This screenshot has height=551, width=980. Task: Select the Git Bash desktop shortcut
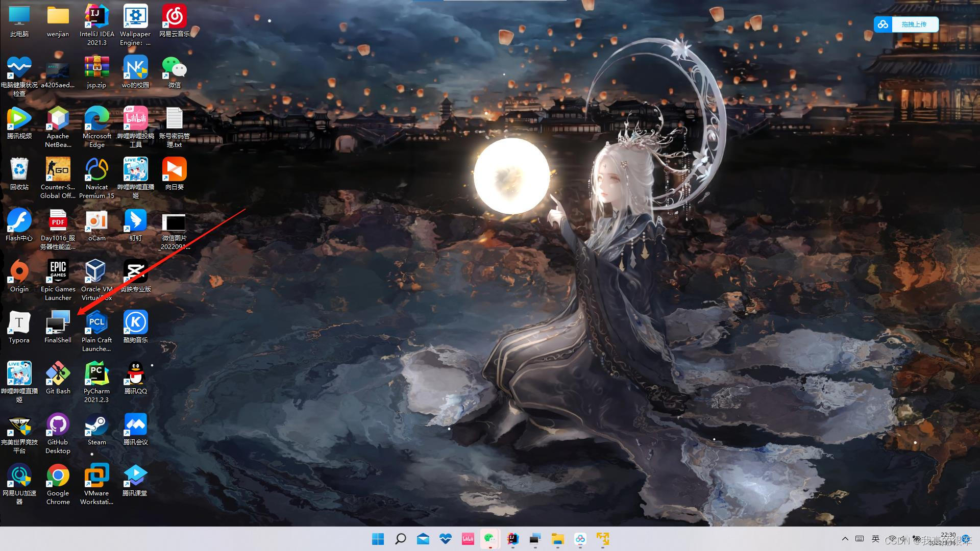tap(58, 379)
